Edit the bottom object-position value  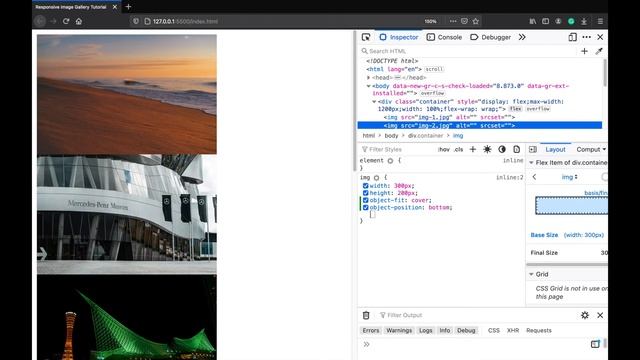[x=439, y=208]
